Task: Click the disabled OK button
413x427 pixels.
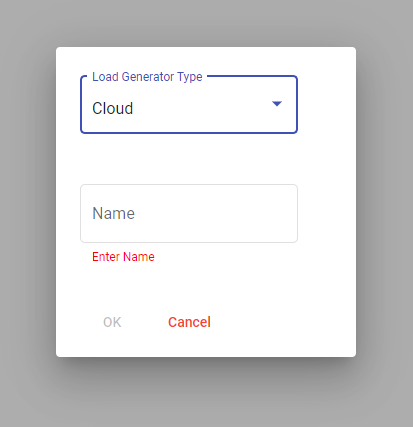Action: 112,322
